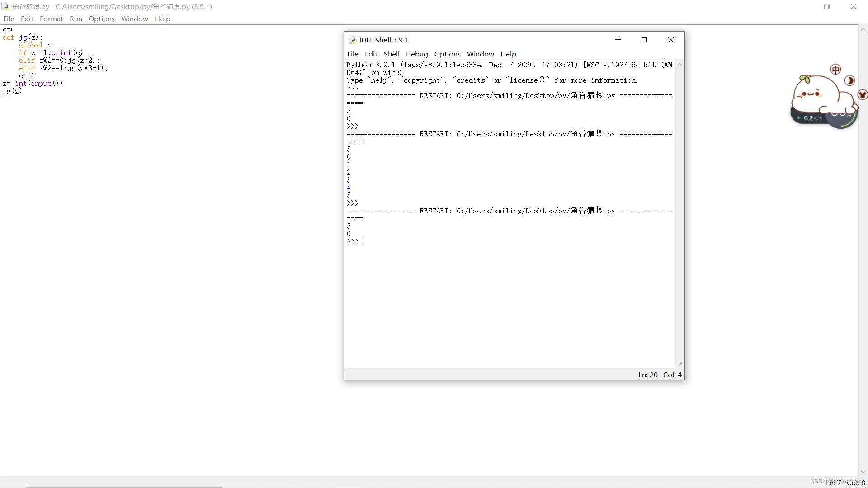Close the editor window
Viewport: 868px width, 488px height.
click(854, 6)
